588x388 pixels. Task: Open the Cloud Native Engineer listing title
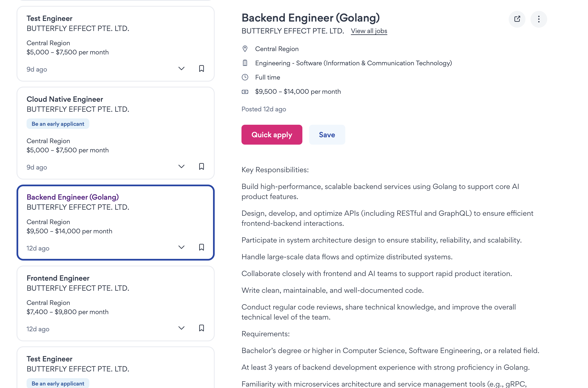coord(65,99)
